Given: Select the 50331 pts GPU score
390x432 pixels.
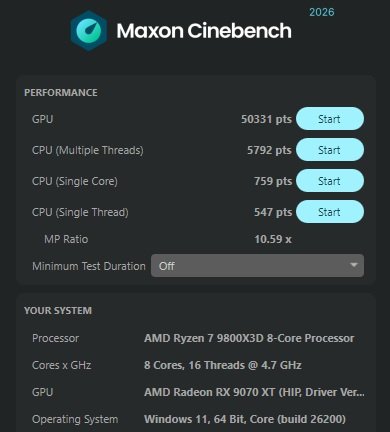Looking at the screenshot, I should click(x=266, y=119).
